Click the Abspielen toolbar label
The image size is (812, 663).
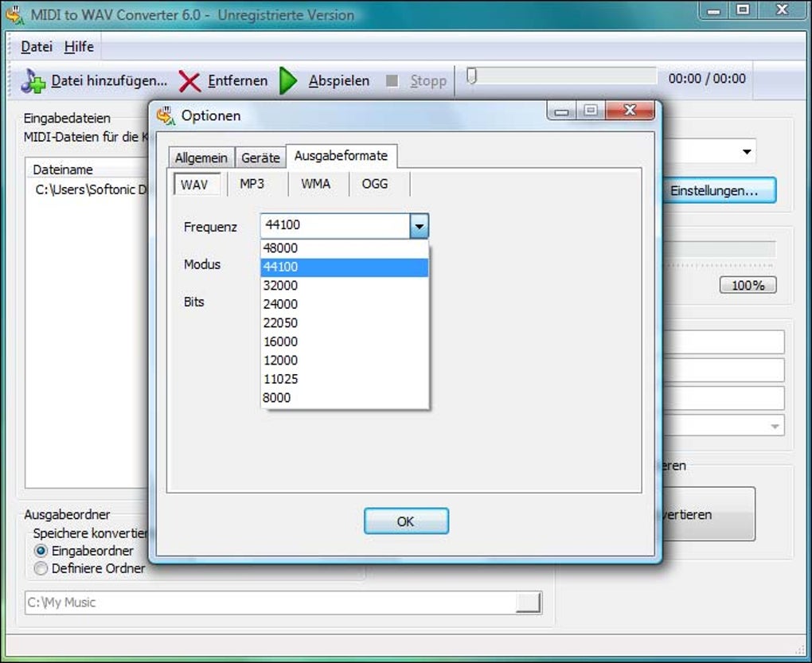point(339,80)
